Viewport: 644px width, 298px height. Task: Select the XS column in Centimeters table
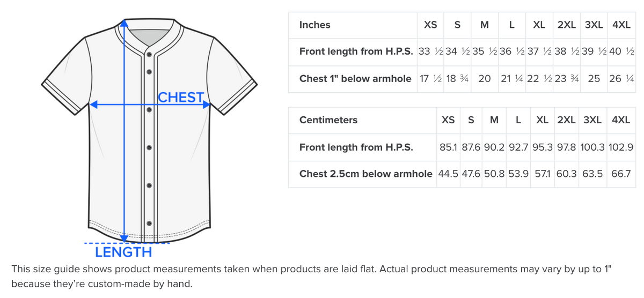(448, 120)
